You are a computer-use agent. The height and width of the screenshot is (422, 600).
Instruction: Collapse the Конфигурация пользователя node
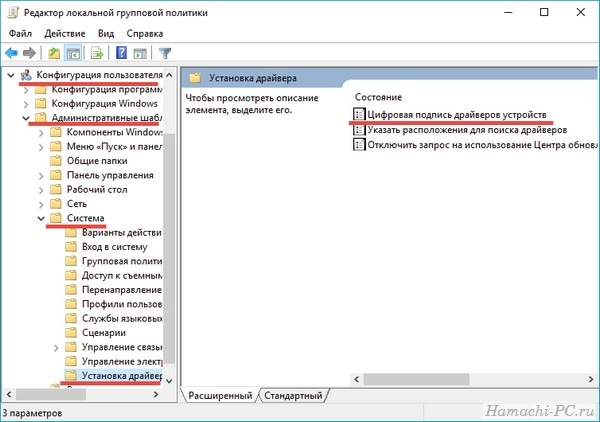coord(11,75)
